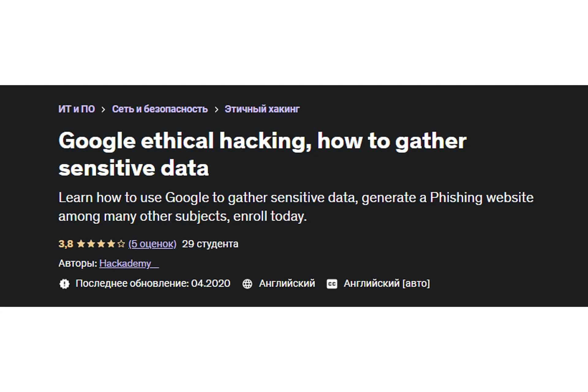Click the 'Авторы:' label
The image size is (588, 392).
pyautogui.click(x=77, y=263)
